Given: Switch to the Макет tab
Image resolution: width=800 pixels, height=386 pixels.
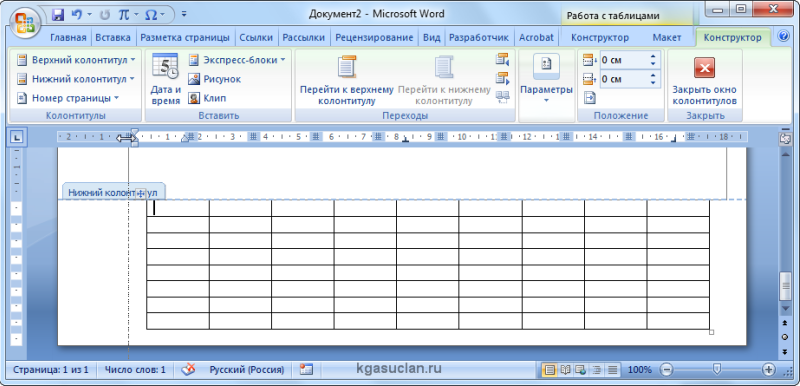Looking at the screenshot, I should 666,37.
